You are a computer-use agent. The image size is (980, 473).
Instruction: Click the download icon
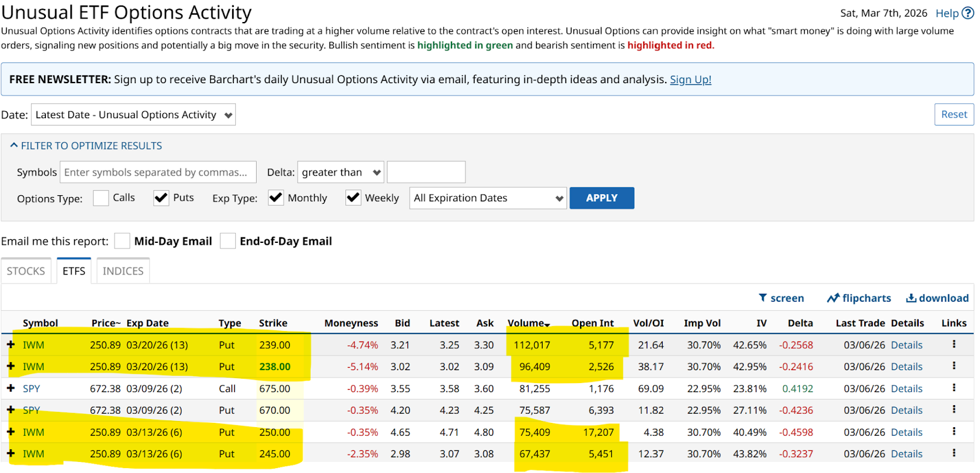[911, 298]
